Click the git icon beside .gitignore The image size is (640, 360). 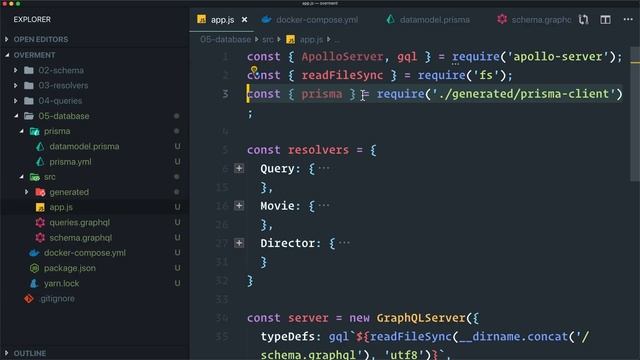tap(29, 299)
